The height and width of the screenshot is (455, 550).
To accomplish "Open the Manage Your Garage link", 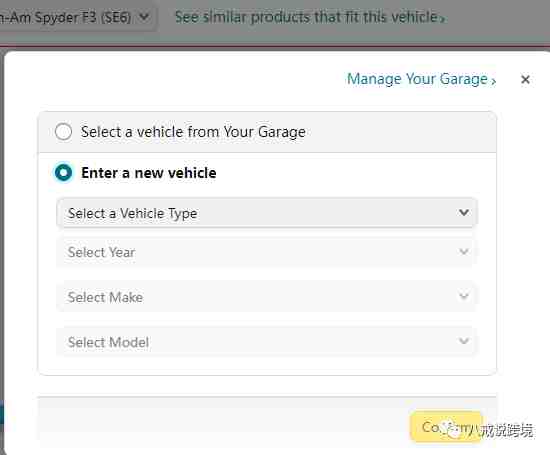I will (421, 79).
